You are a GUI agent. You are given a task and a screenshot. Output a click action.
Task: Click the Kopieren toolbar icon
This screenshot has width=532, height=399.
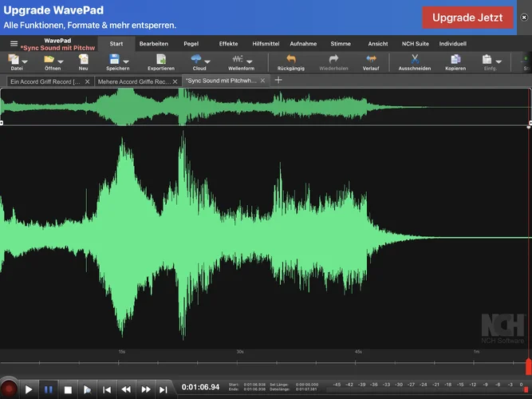pyautogui.click(x=455, y=59)
